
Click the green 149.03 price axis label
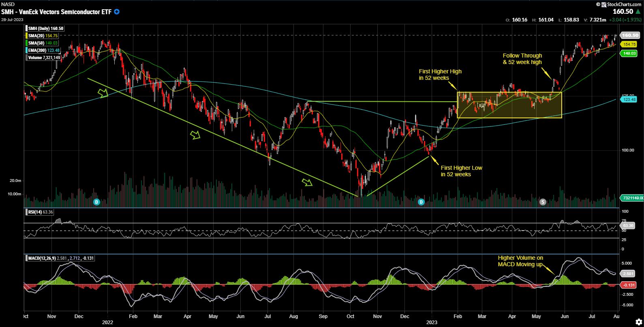[629, 53]
